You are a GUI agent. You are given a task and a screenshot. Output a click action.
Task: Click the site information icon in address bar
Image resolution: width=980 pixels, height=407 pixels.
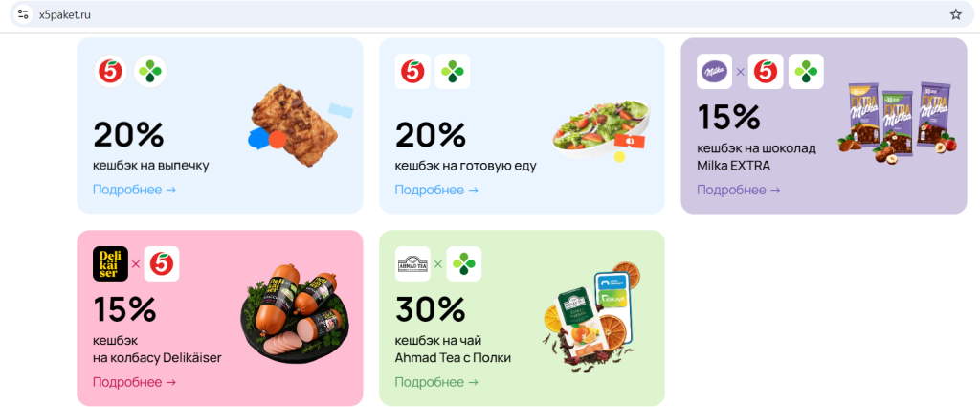pyautogui.click(x=23, y=14)
